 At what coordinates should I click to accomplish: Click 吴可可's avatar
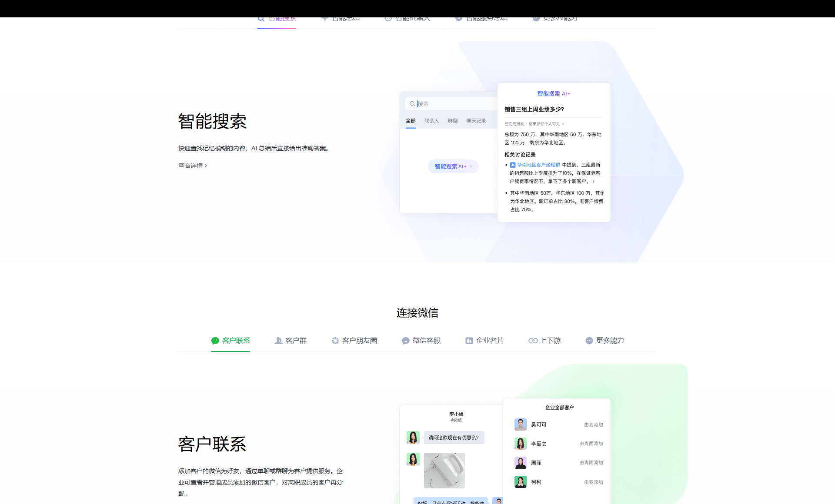(521, 424)
